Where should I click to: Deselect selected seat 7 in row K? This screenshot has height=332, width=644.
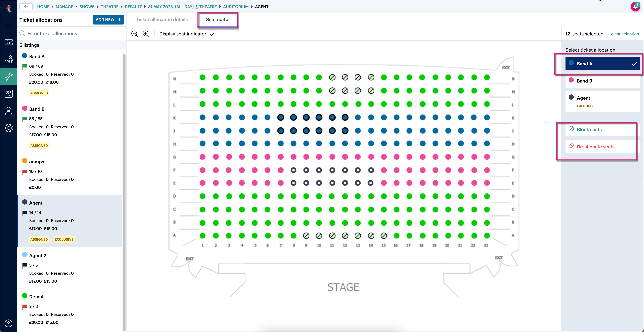[x=281, y=117]
